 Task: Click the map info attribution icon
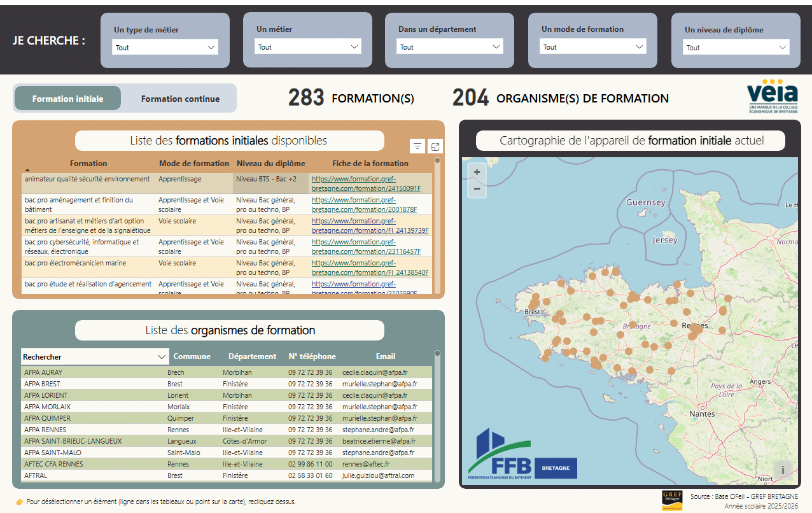tap(783, 470)
